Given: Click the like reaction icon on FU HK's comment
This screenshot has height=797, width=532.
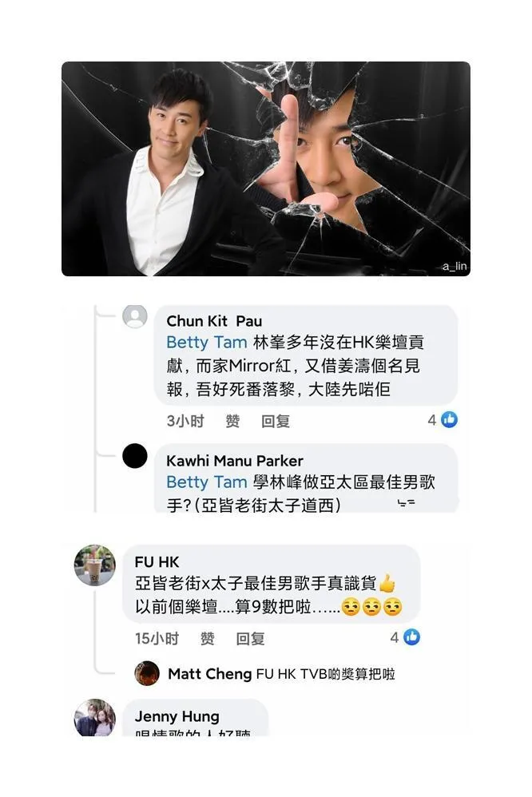Looking at the screenshot, I should (x=411, y=637).
